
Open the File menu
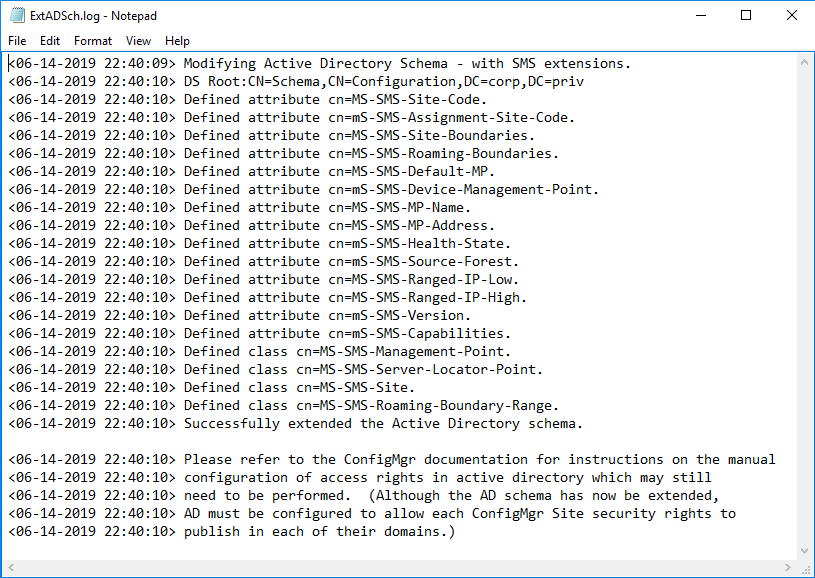point(17,41)
